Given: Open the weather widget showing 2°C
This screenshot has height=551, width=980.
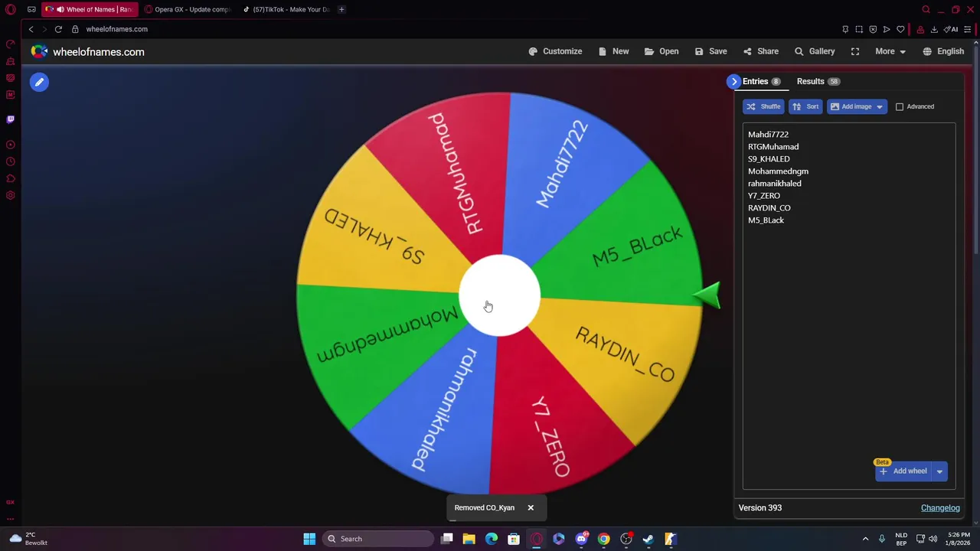Looking at the screenshot, I should [28, 539].
